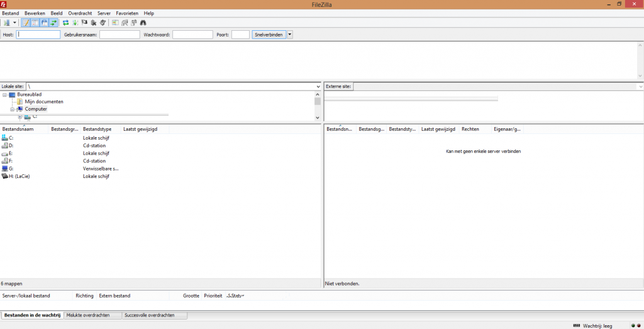This screenshot has width=644, height=329.
Task: Open the Bewerken menu
Action: pyautogui.click(x=35, y=13)
